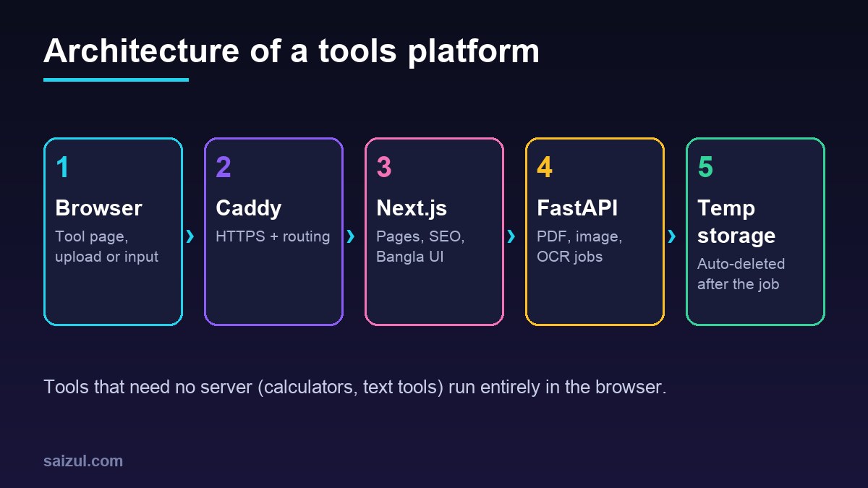The image size is (868, 488).
Task: Click the text "Pages, SEO, Bangla UI"
Action: click(420, 247)
